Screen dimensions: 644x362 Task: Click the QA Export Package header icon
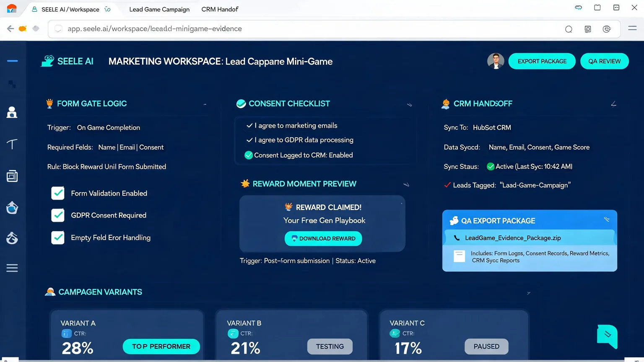point(454,220)
